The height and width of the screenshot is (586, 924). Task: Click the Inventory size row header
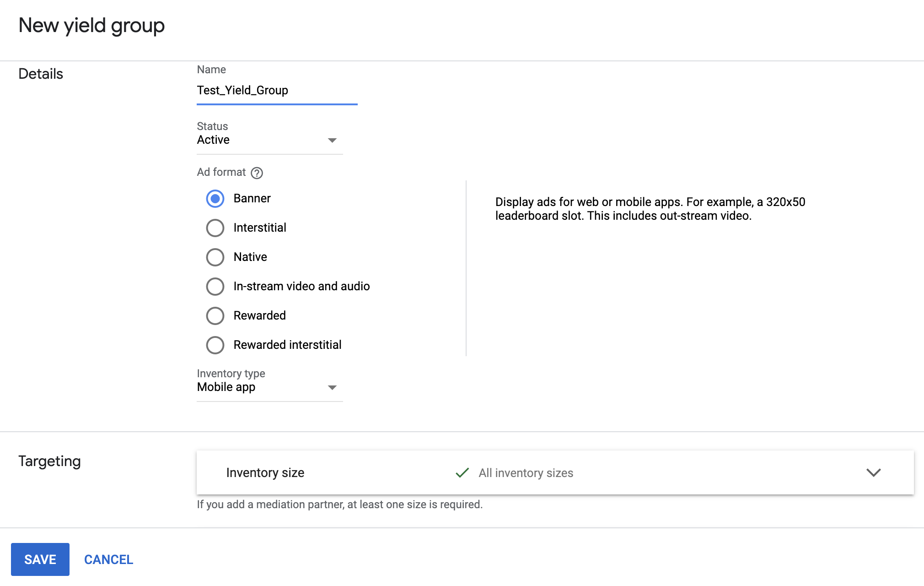265,473
